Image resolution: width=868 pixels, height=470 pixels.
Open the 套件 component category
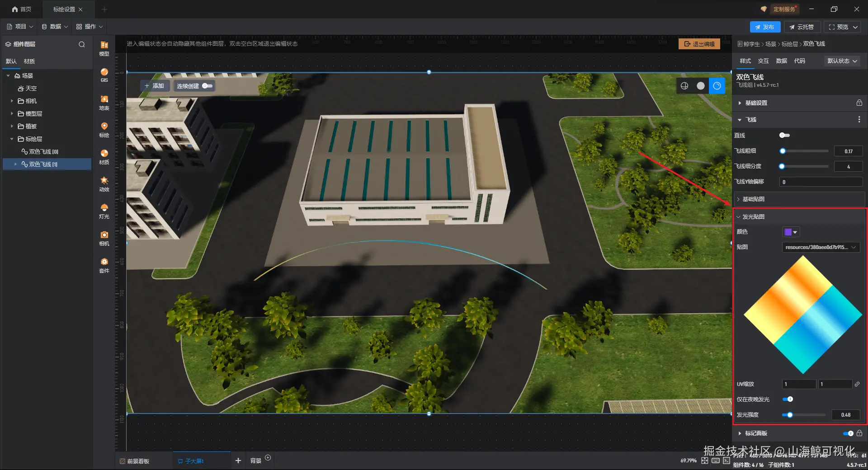(x=104, y=265)
